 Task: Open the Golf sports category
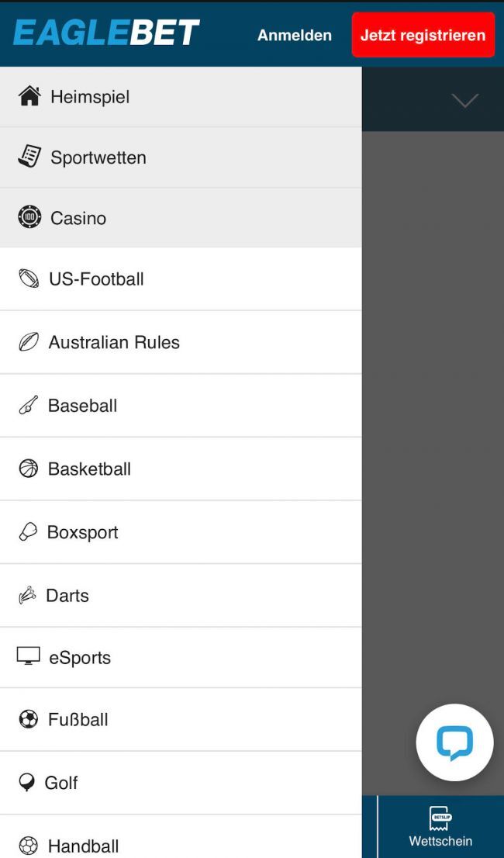pyautogui.click(x=61, y=783)
